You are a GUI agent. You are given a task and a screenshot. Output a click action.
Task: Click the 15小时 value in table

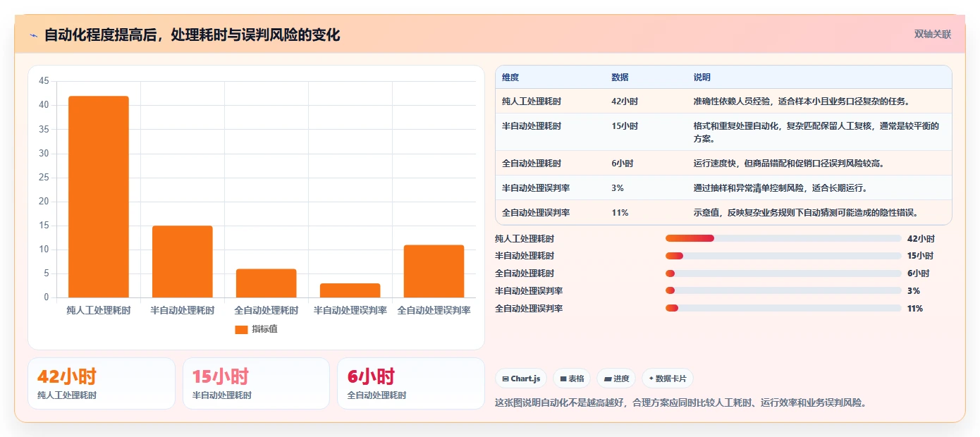point(625,126)
